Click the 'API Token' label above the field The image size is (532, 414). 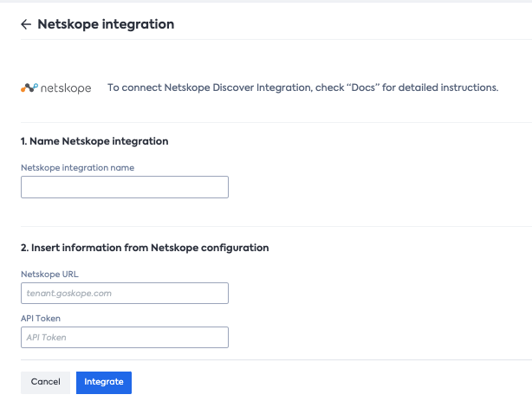tap(41, 319)
